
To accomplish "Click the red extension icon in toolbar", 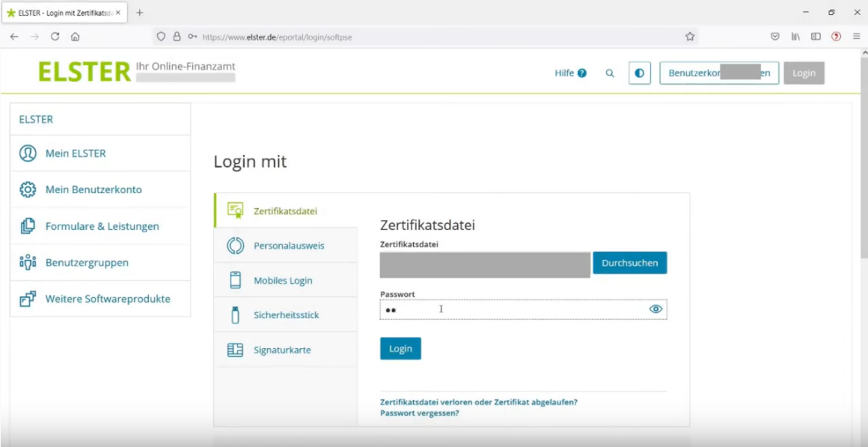I will click(837, 37).
